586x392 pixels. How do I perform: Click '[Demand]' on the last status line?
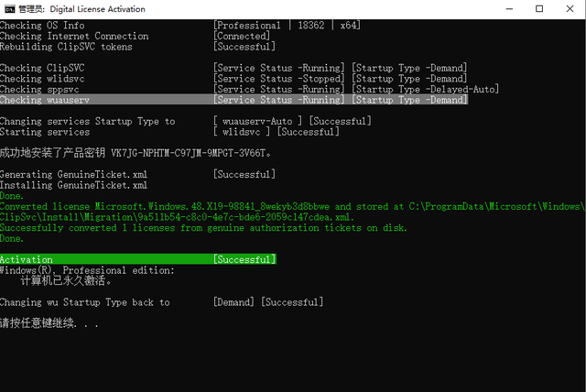pos(233,302)
